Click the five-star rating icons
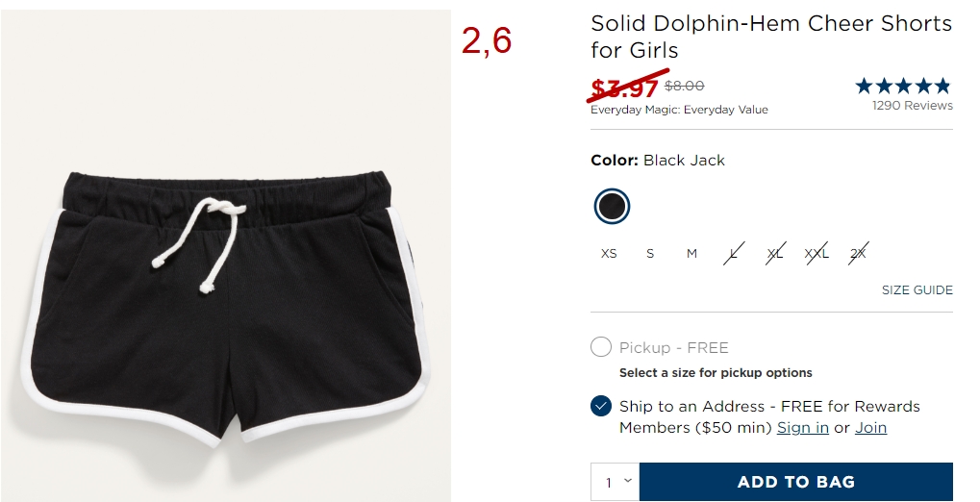Image resolution: width=980 pixels, height=502 pixels. pyautogui.click(x=903, y=86)
